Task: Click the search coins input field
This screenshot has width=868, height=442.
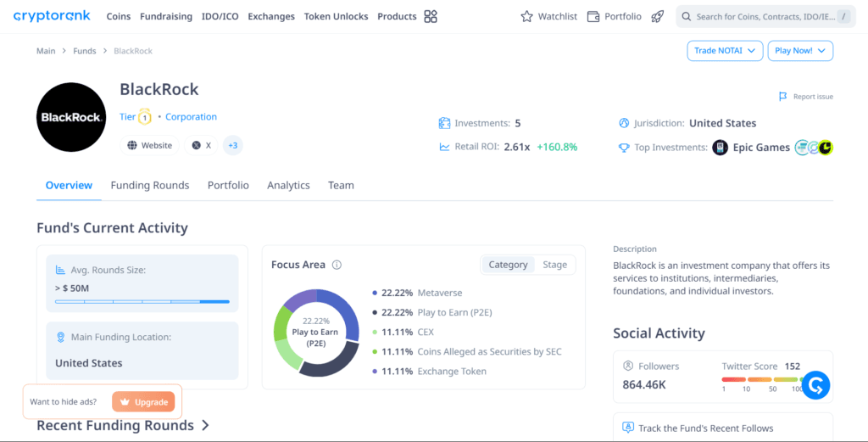Action: click(765, 17)
